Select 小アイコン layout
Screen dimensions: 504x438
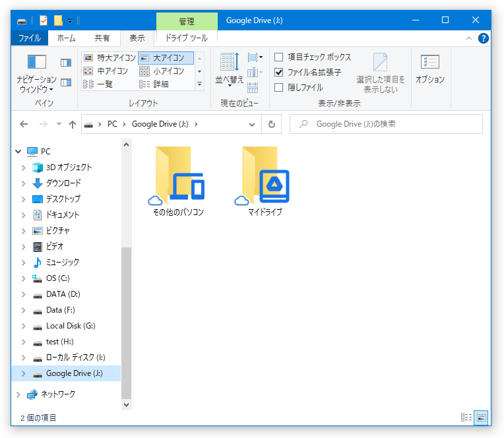(162, 71)
